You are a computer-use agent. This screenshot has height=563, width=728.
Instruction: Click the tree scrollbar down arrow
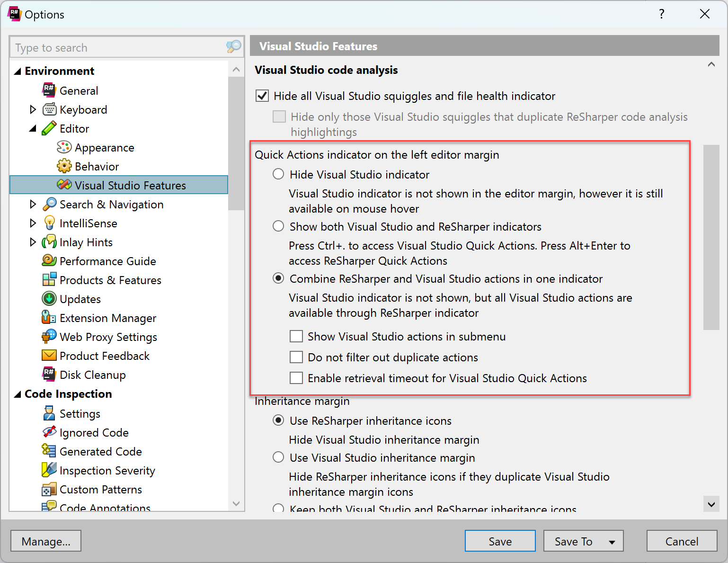click(x=236, y=503)
